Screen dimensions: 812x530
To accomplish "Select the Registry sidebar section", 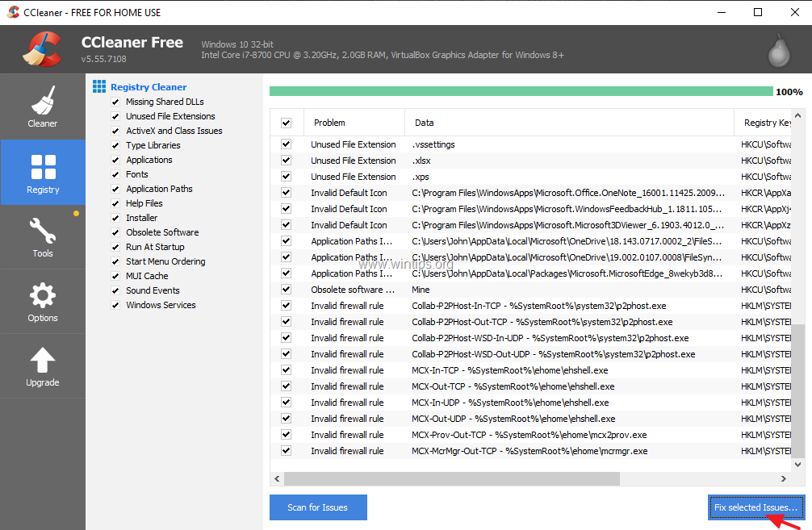I will (x=43, y=173).
